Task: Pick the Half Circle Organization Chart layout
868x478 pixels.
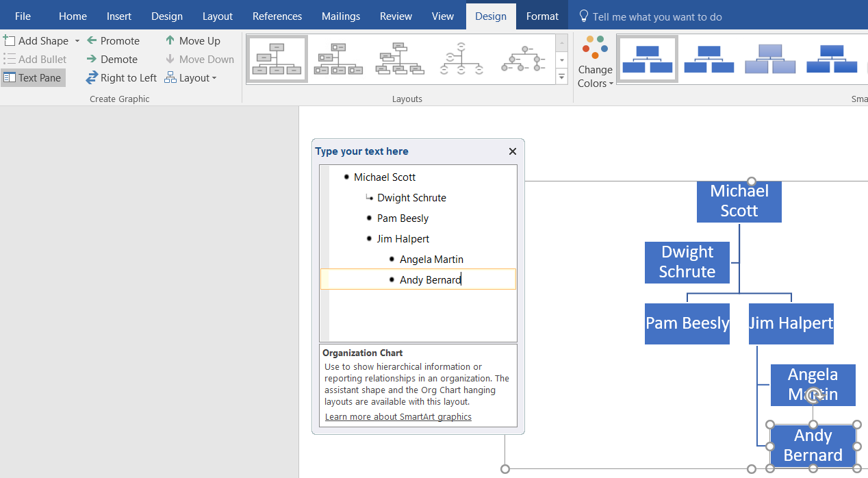Action: pyautogui.click(x=461, y=59)
